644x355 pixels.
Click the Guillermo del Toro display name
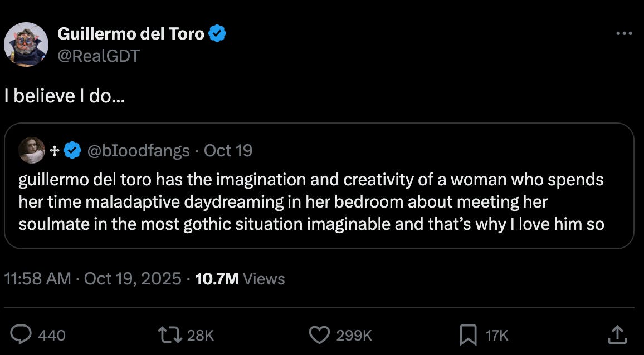(x=131, y=34)
